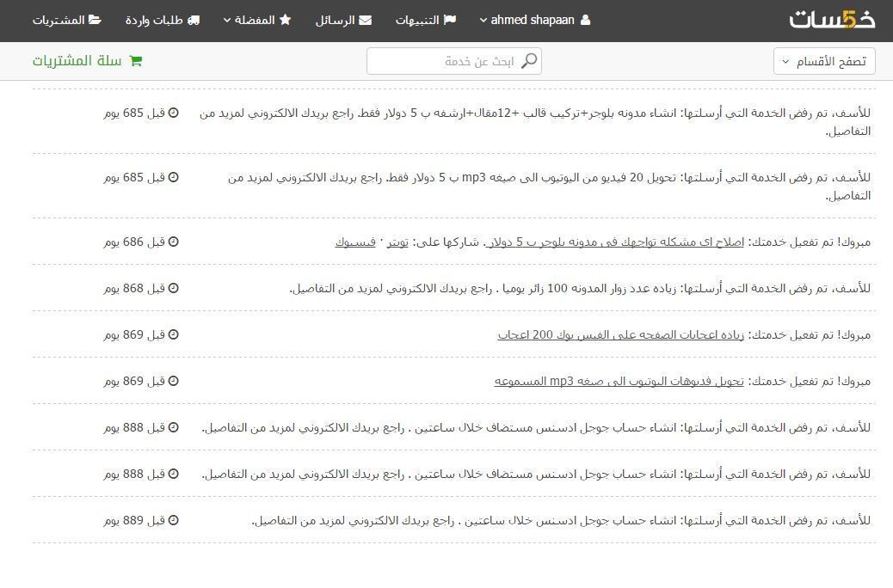Select the زياده عدد زوار المدونه notification
Viewport: 893px width, 588px height.
point(454,287)
